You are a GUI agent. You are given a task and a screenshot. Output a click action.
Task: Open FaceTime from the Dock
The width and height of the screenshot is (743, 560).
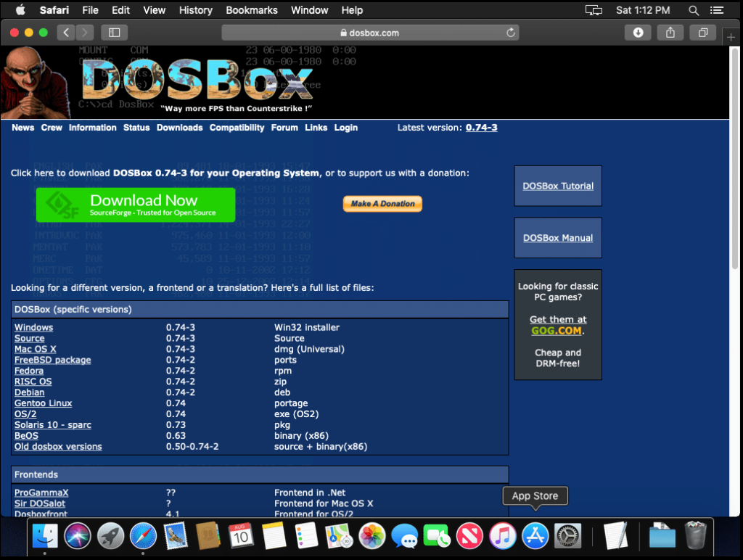coord(437,535)
